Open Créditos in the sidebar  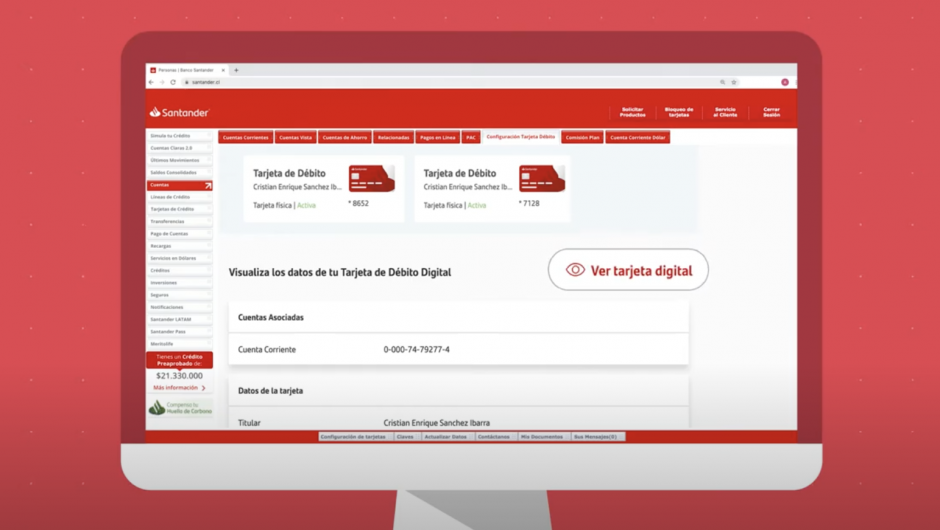179,271
